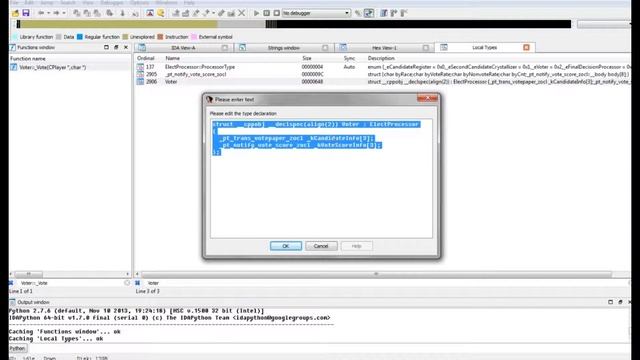Close the 'Please enter text' dialog

(427, 98)
